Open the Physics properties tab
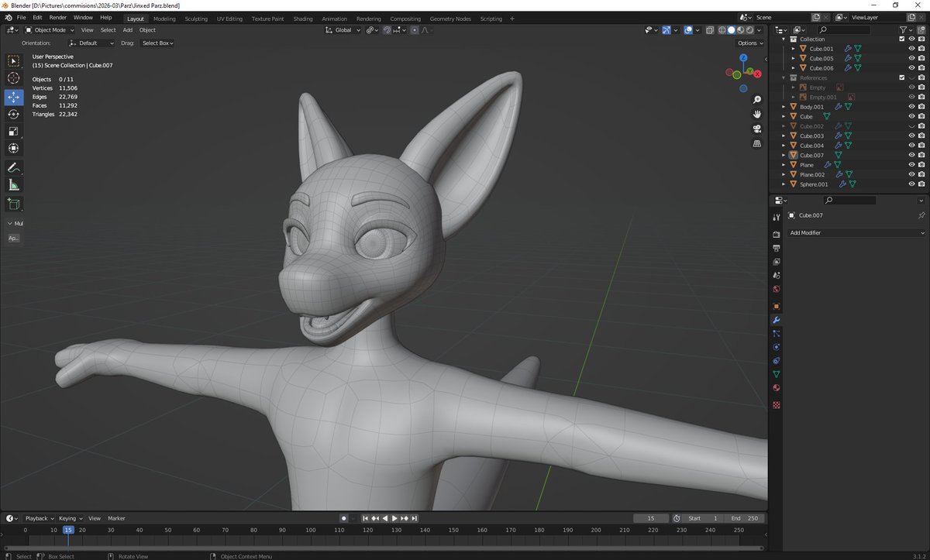Viewport: 930px width, 560px height. point(776,347)
